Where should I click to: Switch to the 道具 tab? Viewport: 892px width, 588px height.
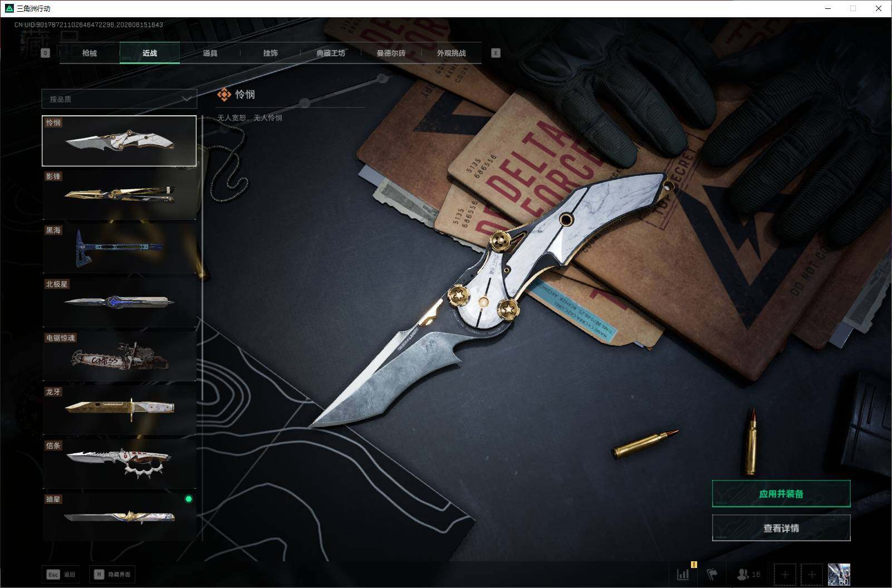(210, 53)
